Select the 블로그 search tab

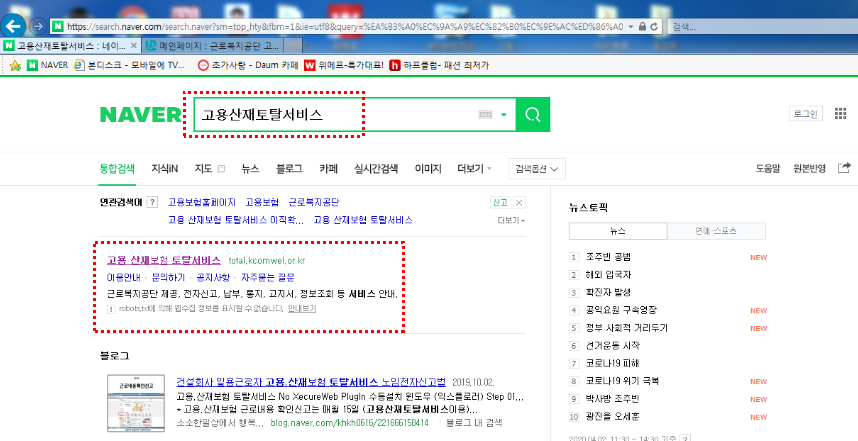289,169
